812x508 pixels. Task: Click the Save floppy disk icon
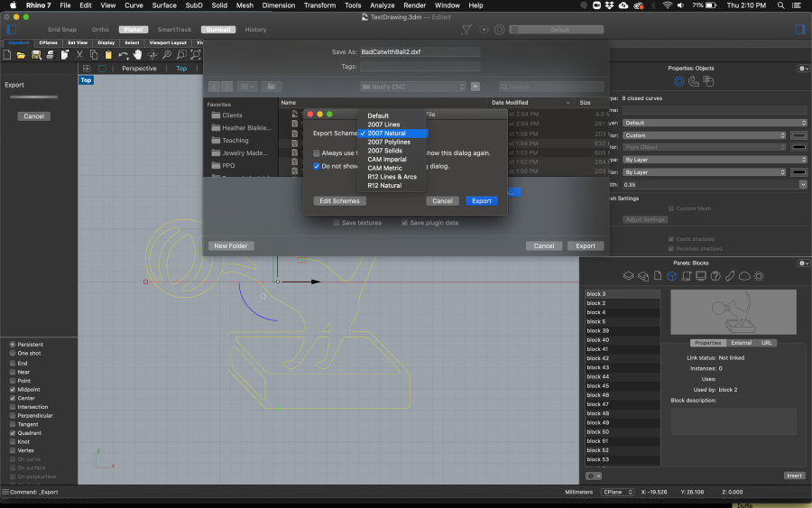point(36,54)
